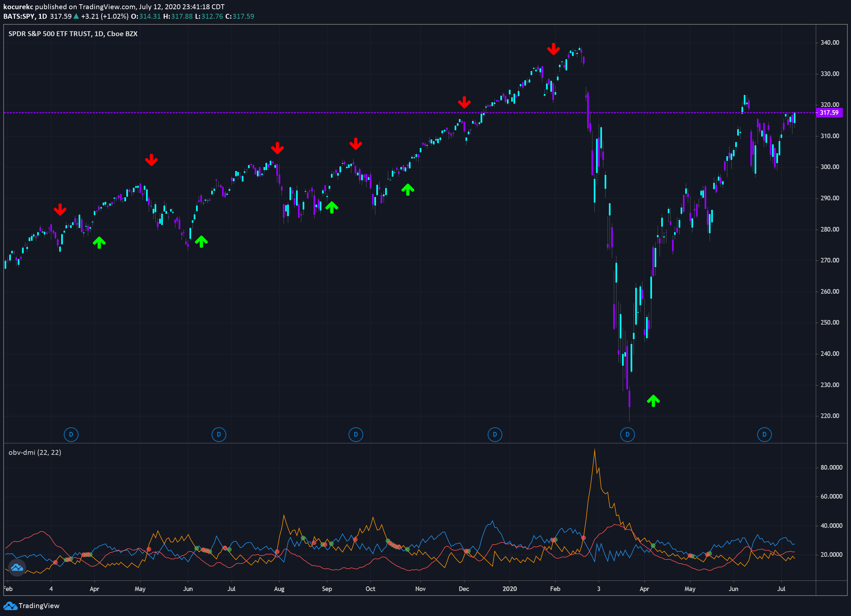Viewport: 851px width, 616px height.
Task: Click the dividend D marker between Dec and 2020
Action: [x=494, y=434]
